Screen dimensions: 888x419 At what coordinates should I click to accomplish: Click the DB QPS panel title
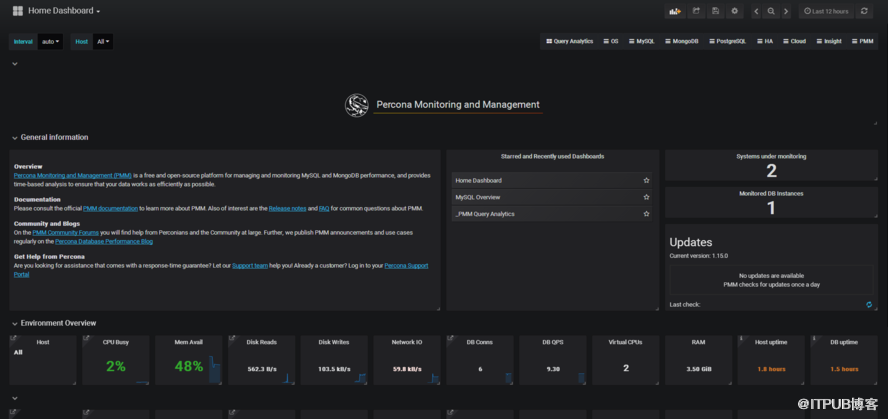click(x=552, y=343)
